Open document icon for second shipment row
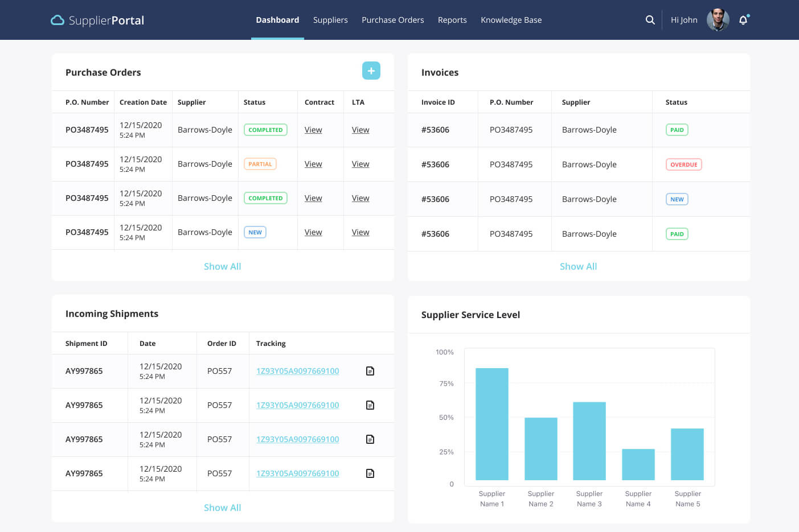 tap(370, 405)
